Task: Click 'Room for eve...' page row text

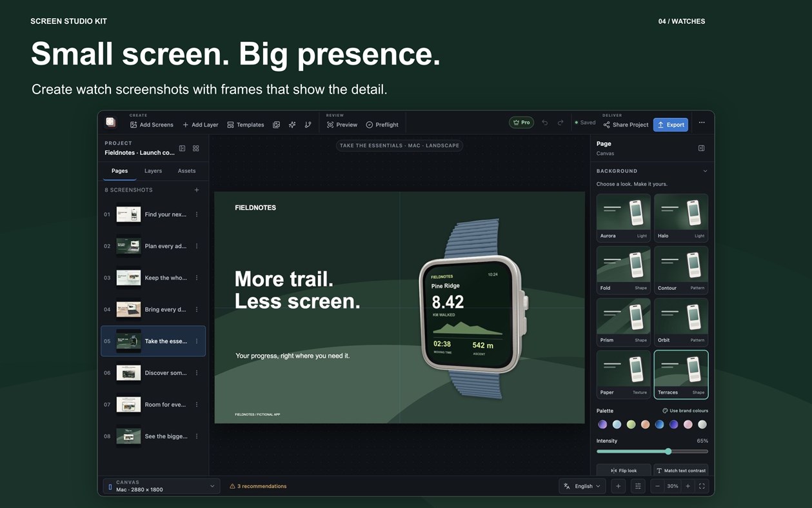Action: (165, 405)
